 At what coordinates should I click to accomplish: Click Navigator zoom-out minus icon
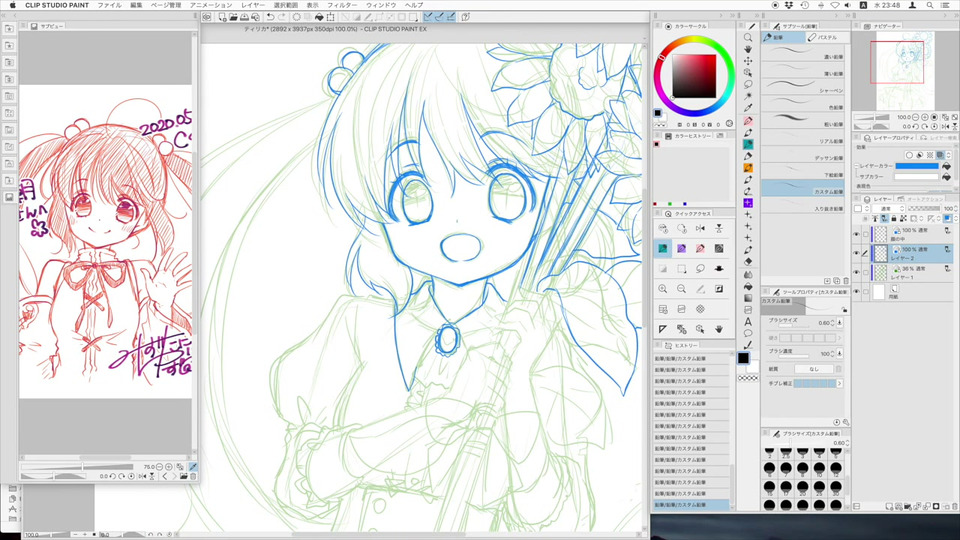[x=915, y=117]
